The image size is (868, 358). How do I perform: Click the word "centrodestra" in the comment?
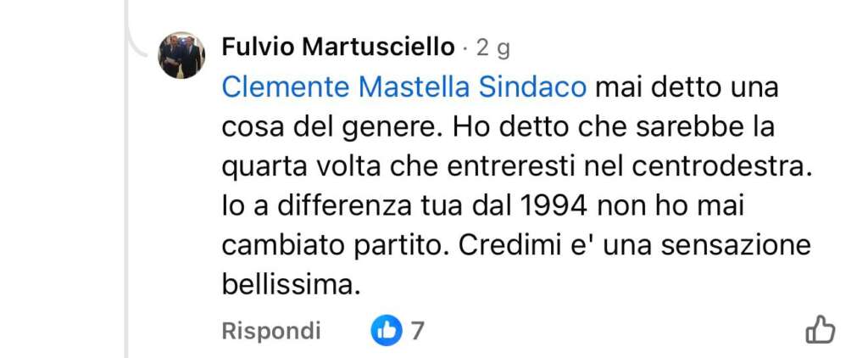click(717, 167)
